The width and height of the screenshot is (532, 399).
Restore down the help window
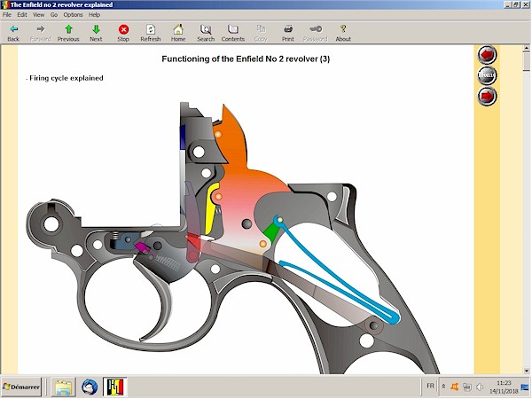click(516, 4)
